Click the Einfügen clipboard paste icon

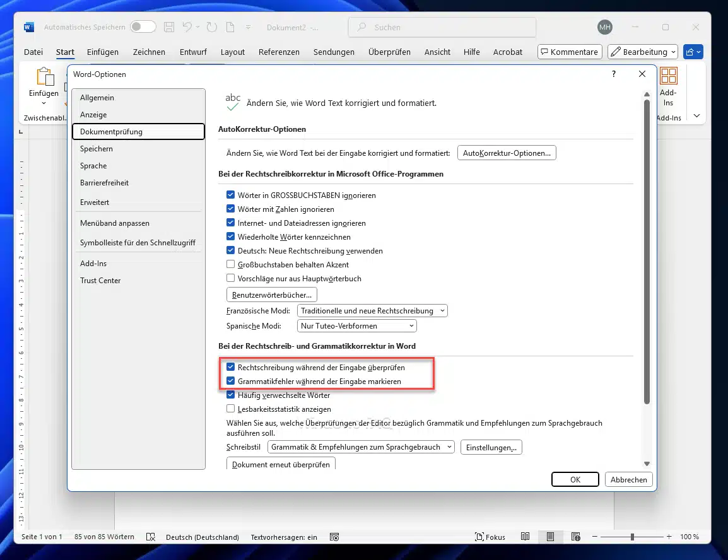(x=45, y=76)
